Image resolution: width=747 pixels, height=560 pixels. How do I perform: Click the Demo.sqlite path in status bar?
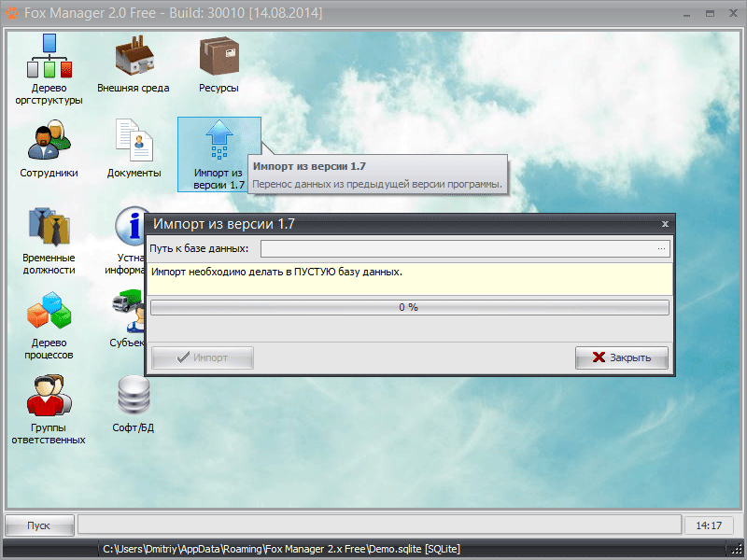click(280, 549)
